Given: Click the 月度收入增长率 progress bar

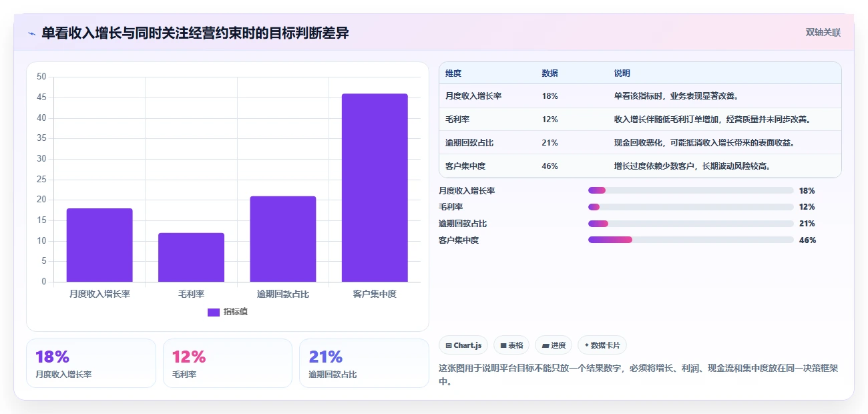Looking at the screenshot, I should tap(690, 190).
